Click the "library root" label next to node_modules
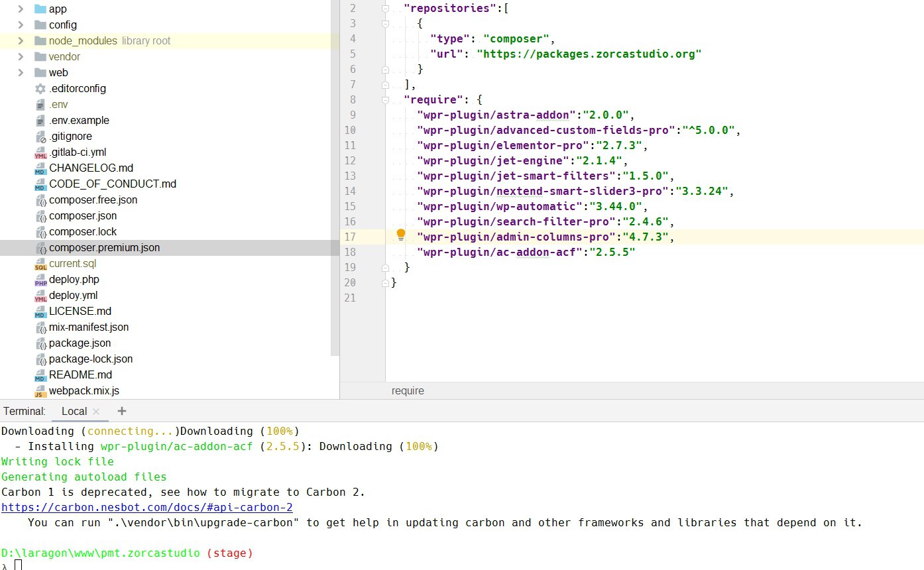The height and width of the screenshot is (570, 924). coord(146,40)
